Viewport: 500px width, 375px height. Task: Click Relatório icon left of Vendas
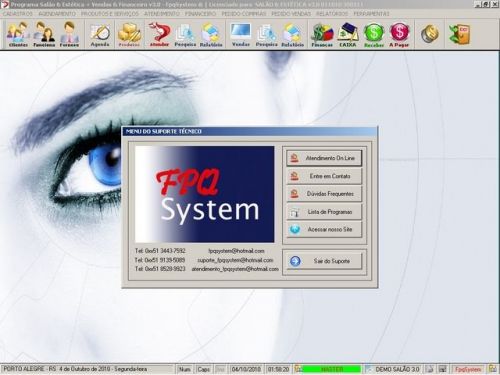coord(211,34)
